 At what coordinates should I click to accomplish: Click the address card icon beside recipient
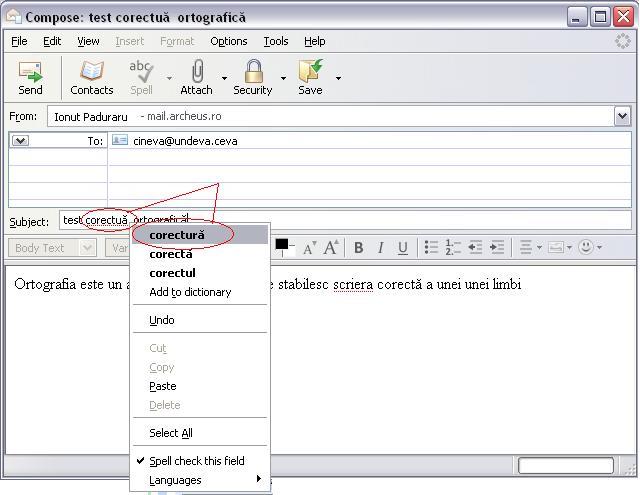coord(120,140)
